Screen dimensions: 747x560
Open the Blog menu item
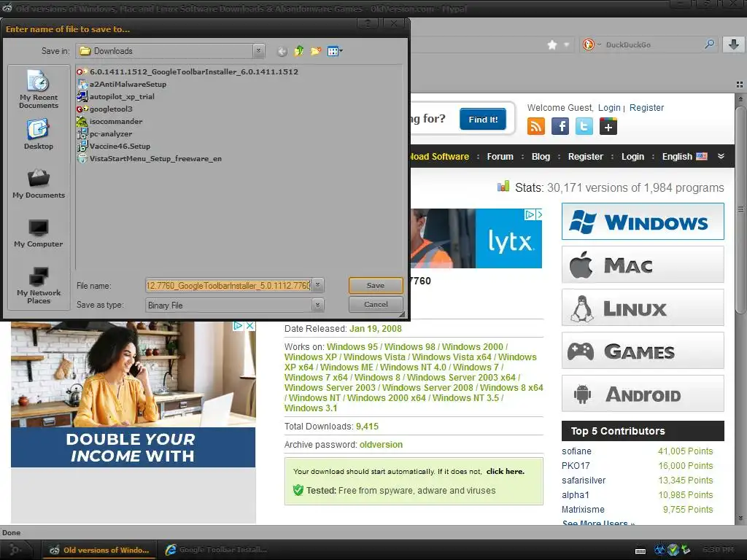click(541, 157)
